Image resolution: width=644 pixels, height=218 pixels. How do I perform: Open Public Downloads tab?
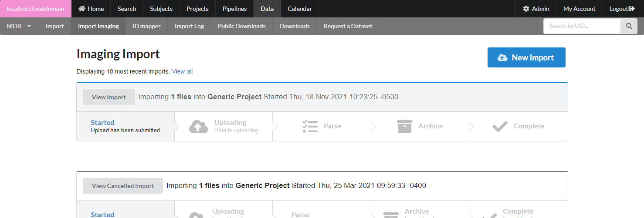point(241,26)
